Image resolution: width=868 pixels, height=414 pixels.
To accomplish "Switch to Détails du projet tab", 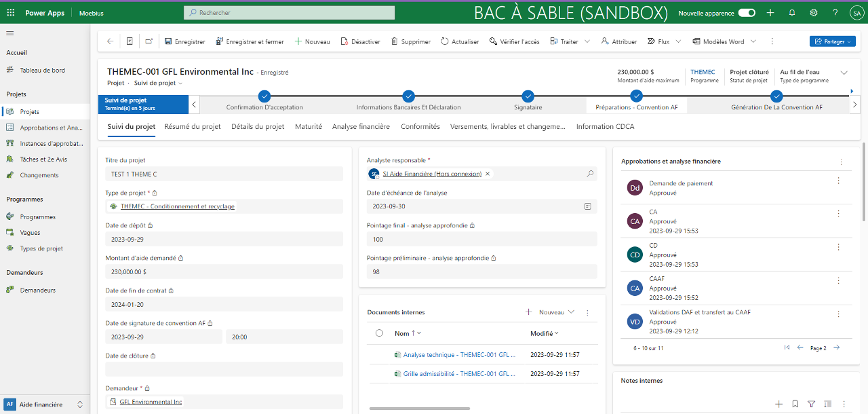I will 258,126.
